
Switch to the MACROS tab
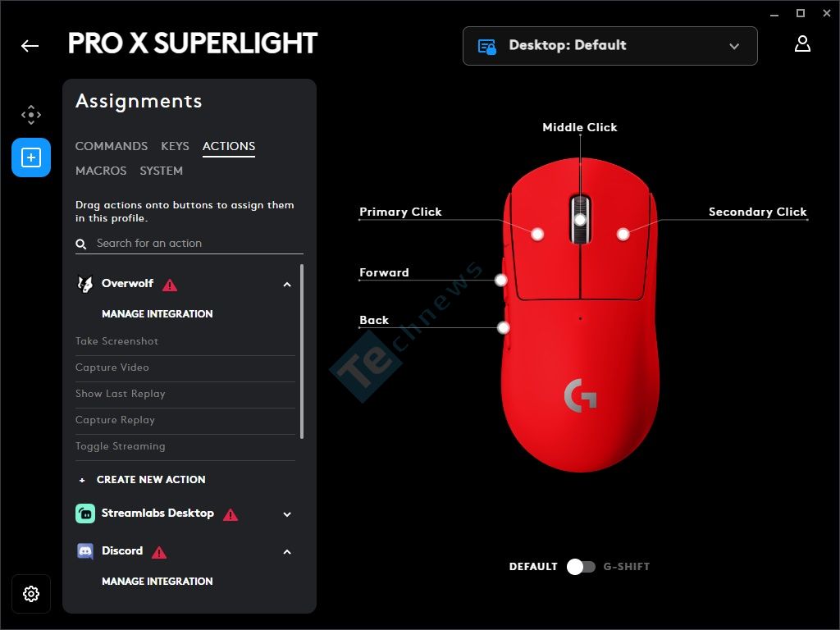[101, 171]
